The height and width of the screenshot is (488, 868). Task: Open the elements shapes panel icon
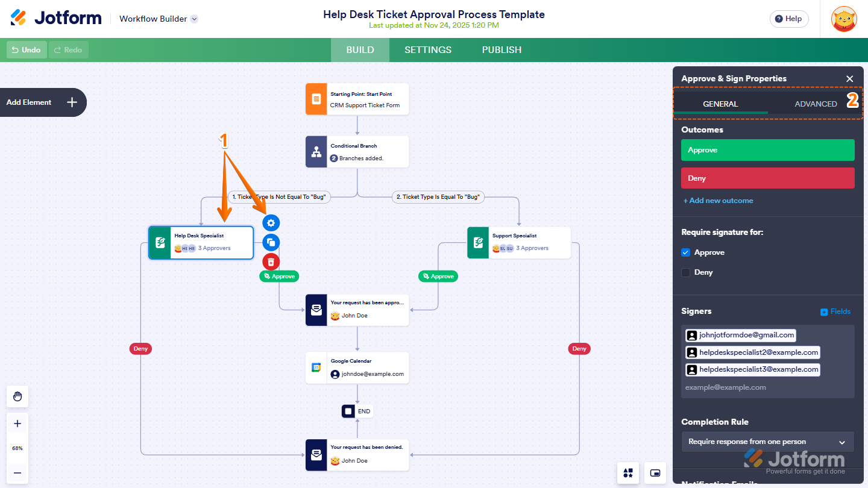(628, 473)
